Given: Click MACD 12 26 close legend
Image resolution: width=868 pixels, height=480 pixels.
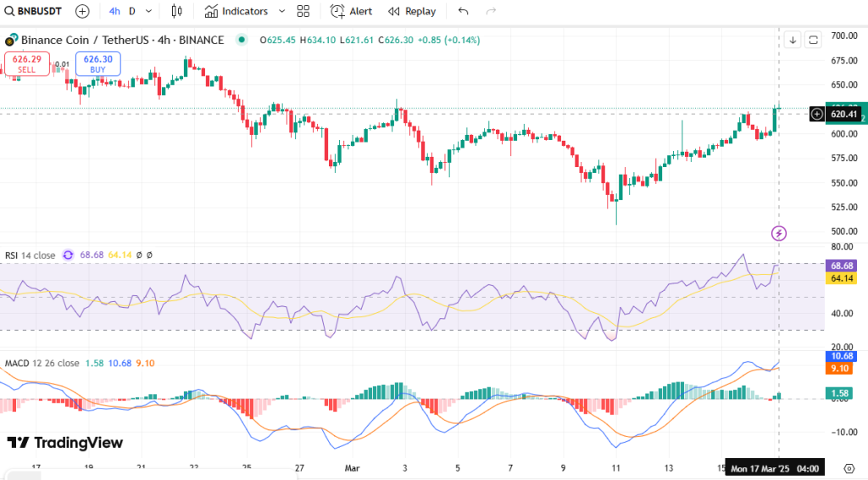Looking at the screenshot, I should (x=42, y=363).
